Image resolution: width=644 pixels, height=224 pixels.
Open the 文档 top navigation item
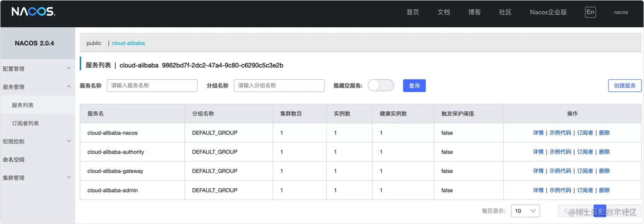(x=443, y=12)
